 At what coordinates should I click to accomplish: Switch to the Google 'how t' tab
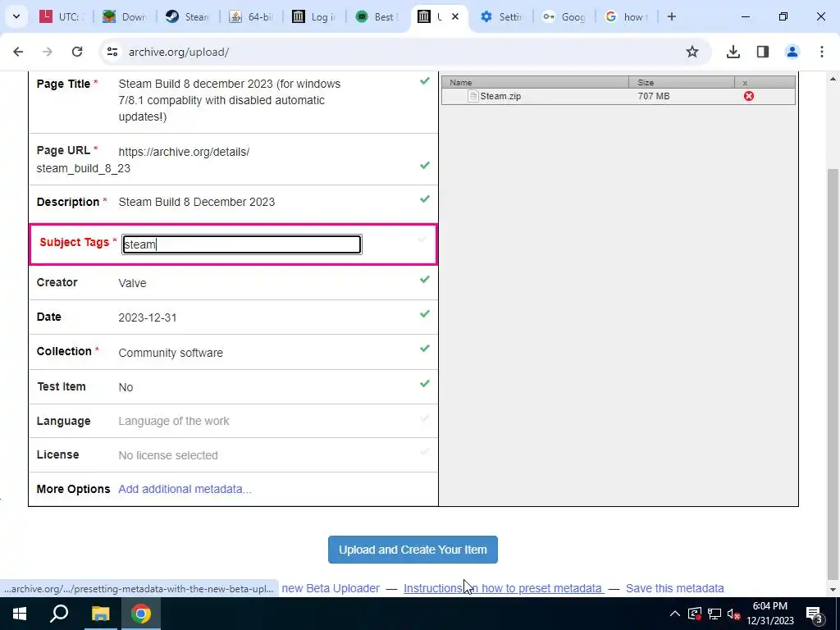coord(627,16)
